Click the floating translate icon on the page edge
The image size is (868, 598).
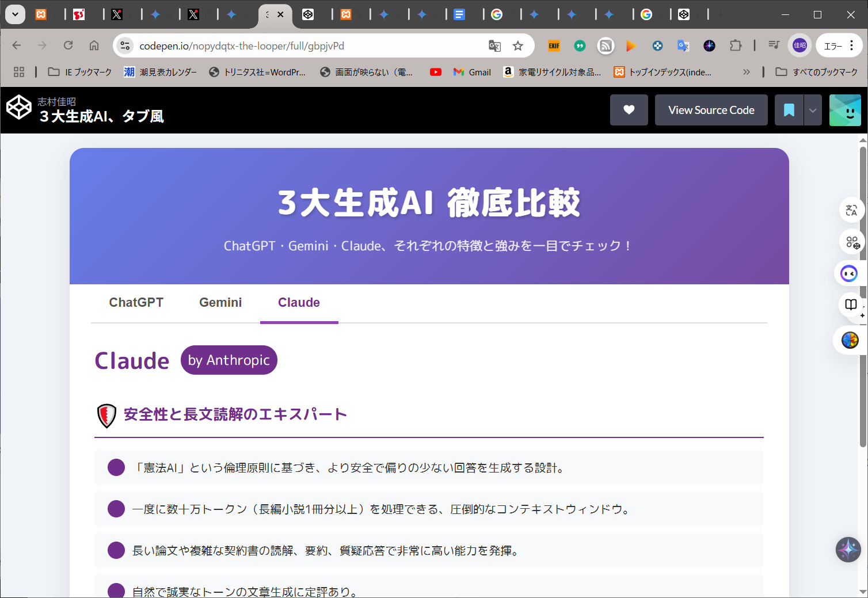pos(851,210)
